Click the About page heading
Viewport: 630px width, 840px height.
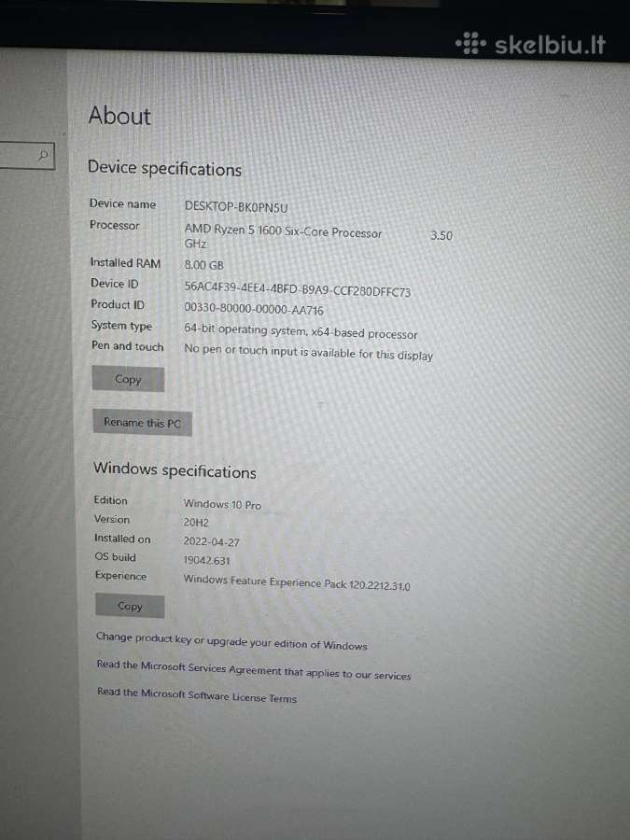pyautogui.click(x=119, y=116)
